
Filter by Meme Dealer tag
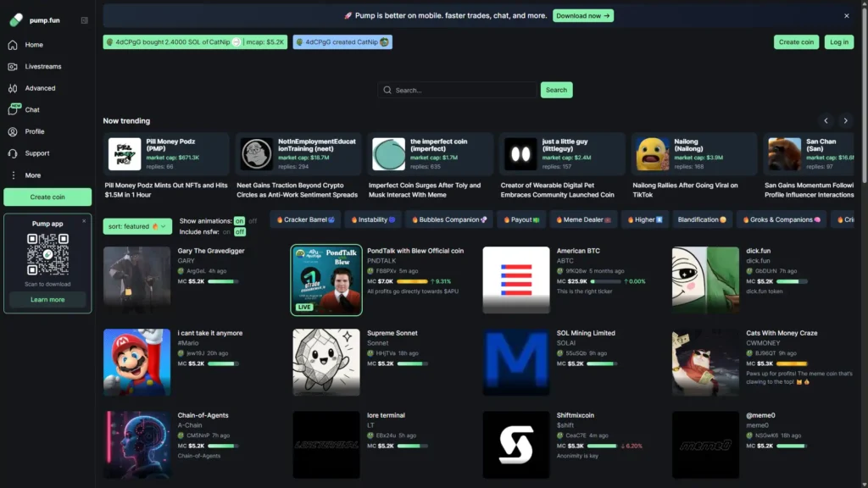pyautogui.click(x=583, y=219)
